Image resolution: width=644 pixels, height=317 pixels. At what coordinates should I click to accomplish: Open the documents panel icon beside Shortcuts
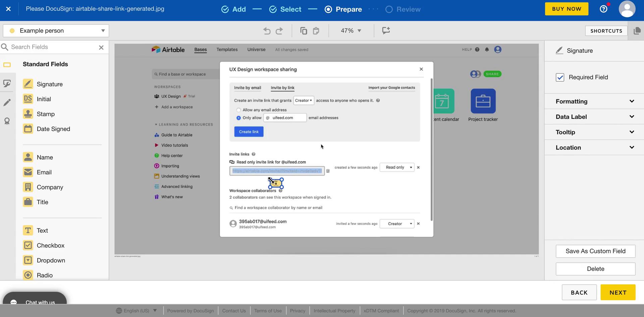[x=637, y=31]
